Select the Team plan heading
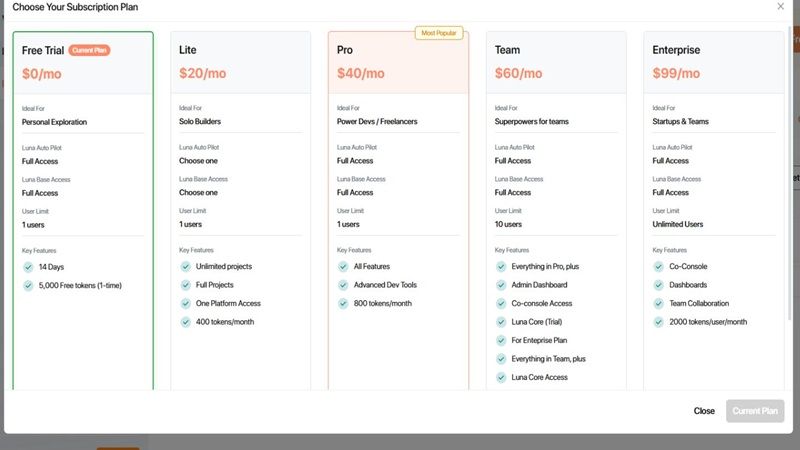800x450 pixels. pos(507,50)
